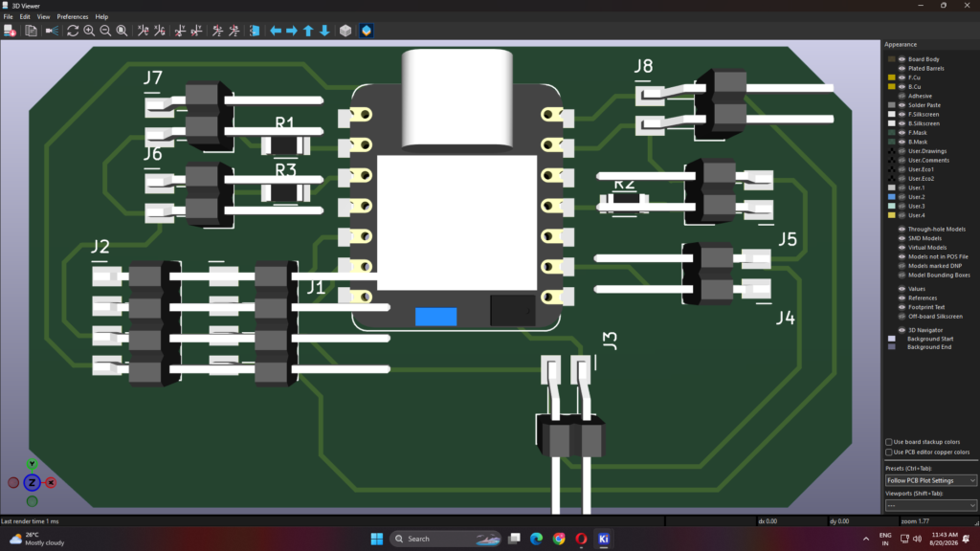
Task: Open Microsoft Edge from the taskbar
Action: pyautogui.click(x=536, y=539)
